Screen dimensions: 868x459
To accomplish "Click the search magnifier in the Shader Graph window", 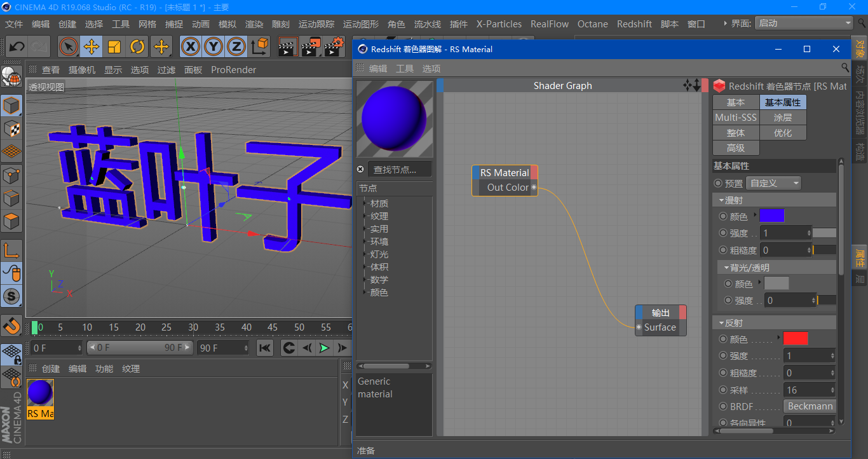I will coord(845,67).
